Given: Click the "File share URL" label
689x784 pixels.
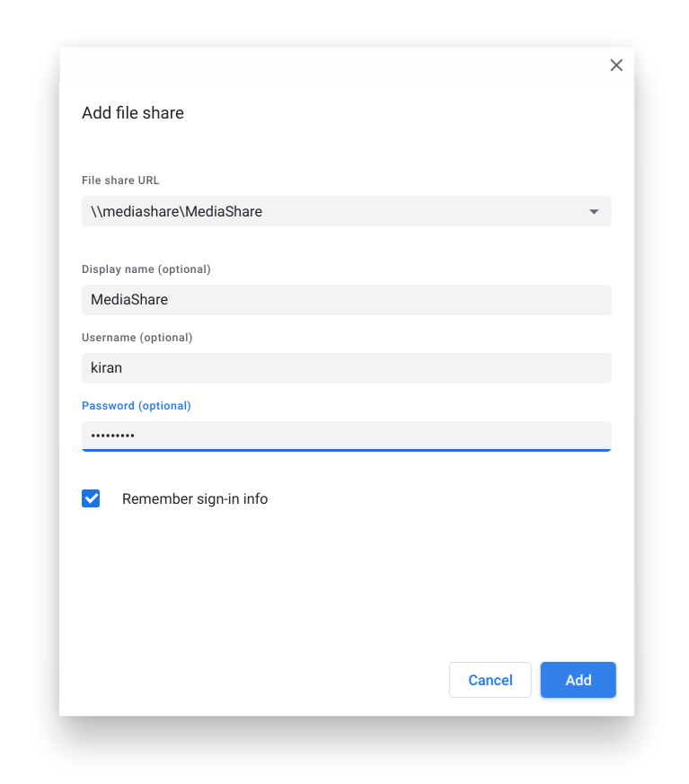Looking at the screenshot, I should click(120, 180).
